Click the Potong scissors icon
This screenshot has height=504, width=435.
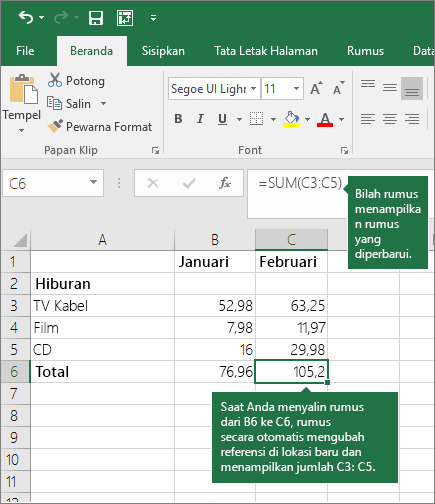tap(55, 80)
